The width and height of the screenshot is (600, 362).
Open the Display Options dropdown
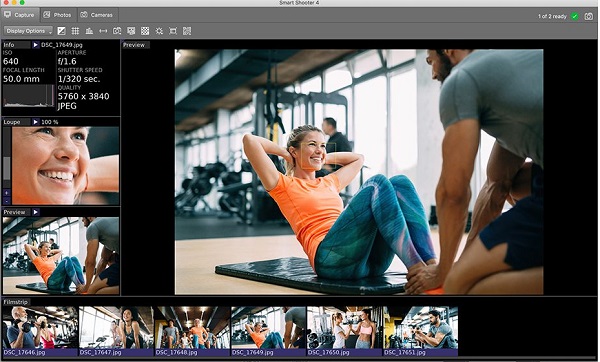[x=28, y=31]
